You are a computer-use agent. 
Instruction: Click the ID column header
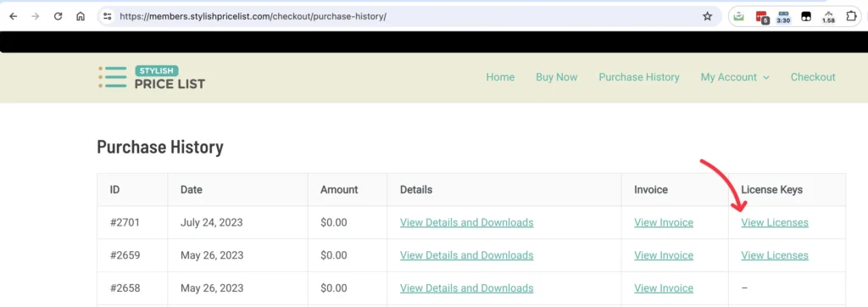(132, 189)
